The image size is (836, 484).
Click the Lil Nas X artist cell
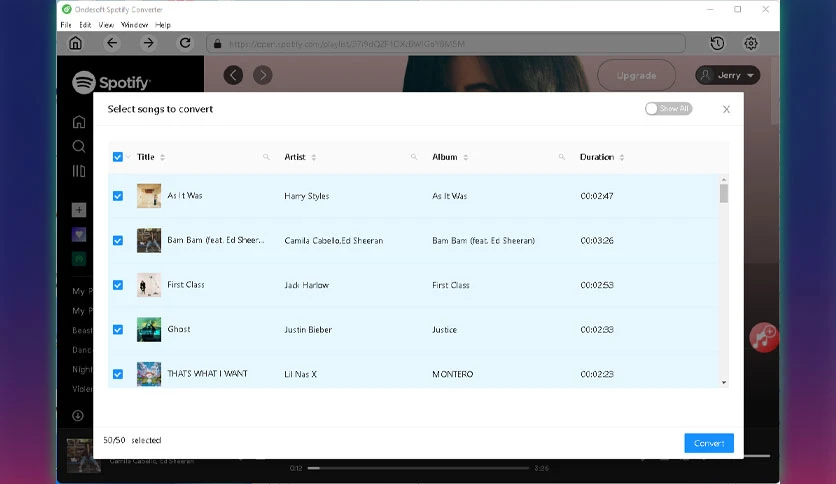[301, 374]
